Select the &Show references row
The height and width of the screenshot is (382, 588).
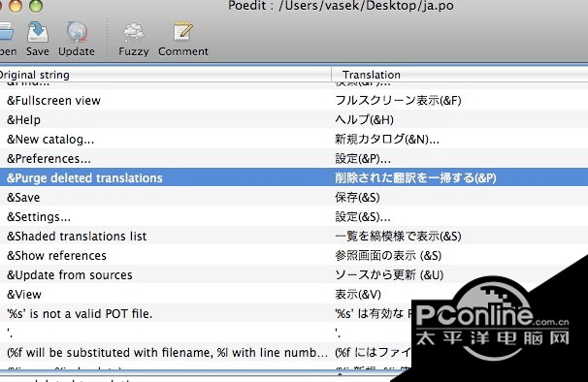point(294,256)
